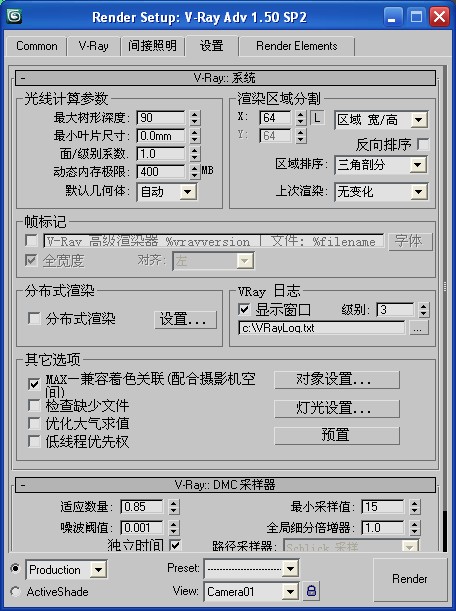Click the spinner for 动态内存极限
Image resolution: width=456 pixels, height=611 pixels.
pos(194,171)
